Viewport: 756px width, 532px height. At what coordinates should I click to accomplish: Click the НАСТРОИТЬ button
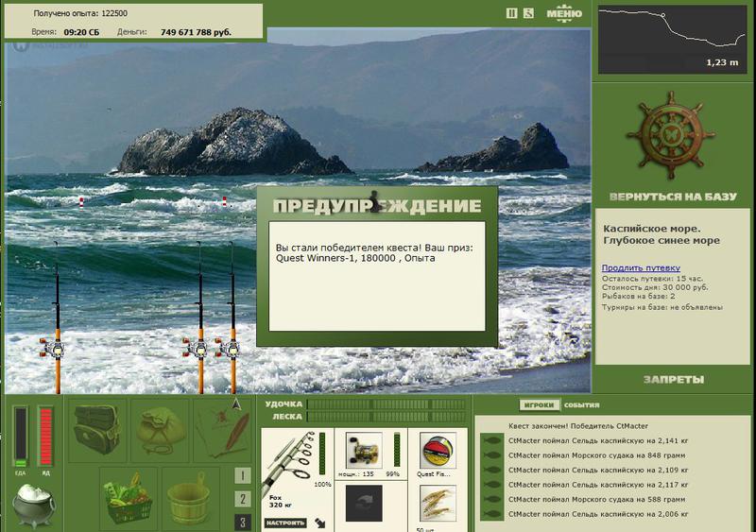(285, 523)
